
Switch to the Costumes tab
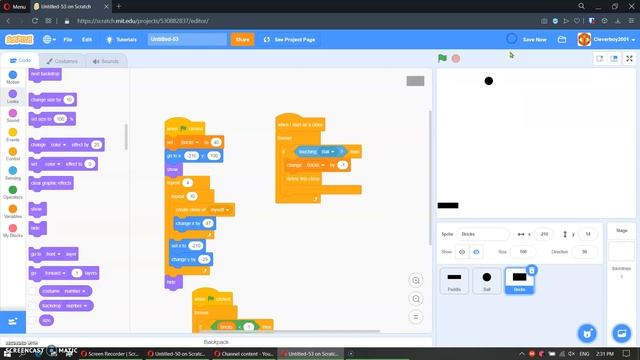coord(62,61)
